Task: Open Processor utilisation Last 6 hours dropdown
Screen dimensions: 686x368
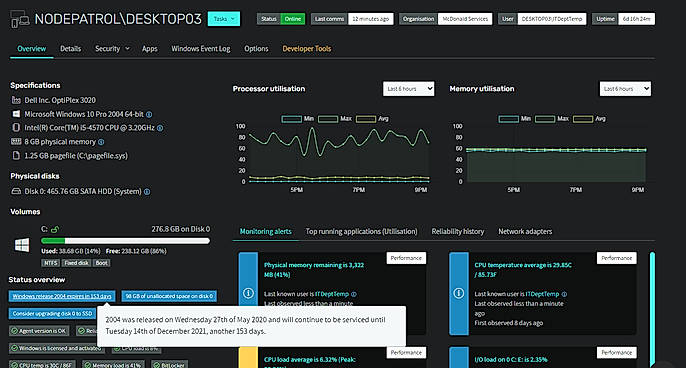Action: click(x=409, y=89)
